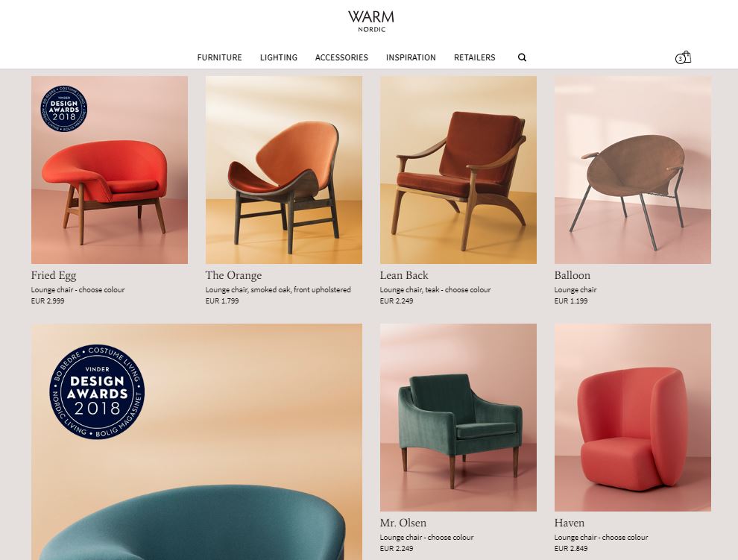Open the Inspiration menu
The image size is (738, 560).
point(411,57)
